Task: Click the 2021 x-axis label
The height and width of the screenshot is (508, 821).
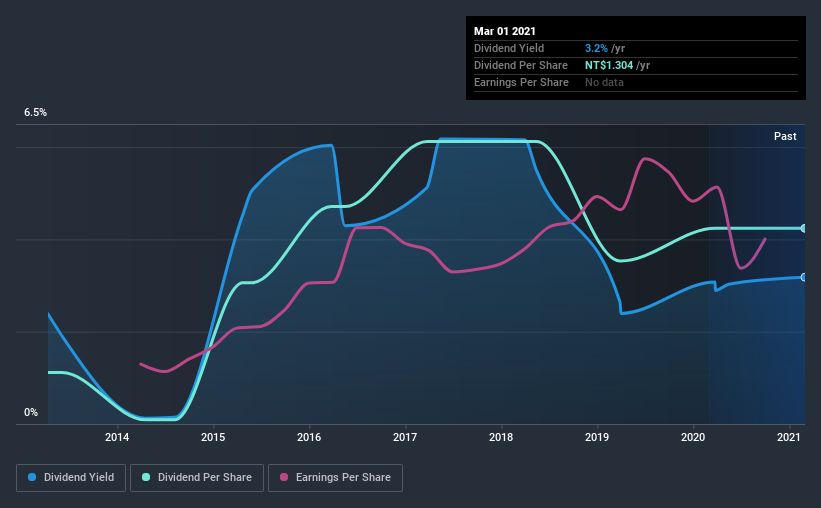Action: tap(789, 437)
